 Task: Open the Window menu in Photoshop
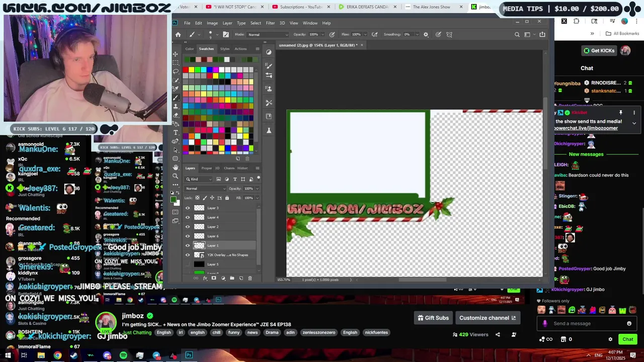[310, 23]
